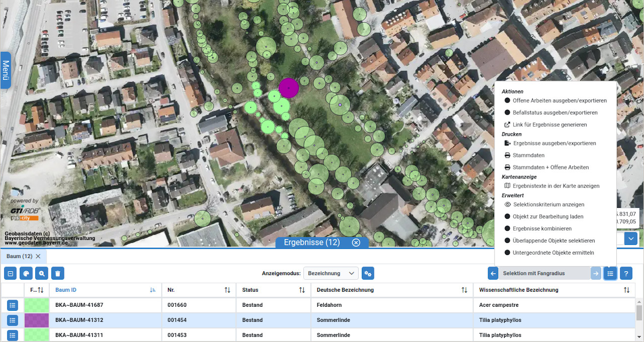Image resolution: width=644 pixels, height=342 pixels.
Task: Expand the blue chevron dropdown at map right
Action: 631,238
